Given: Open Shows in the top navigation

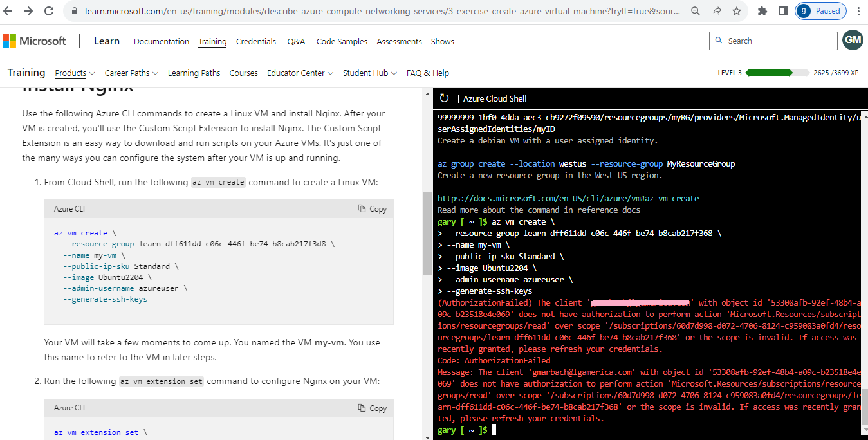Looking at the screenshot, I should tap(443, 41).
